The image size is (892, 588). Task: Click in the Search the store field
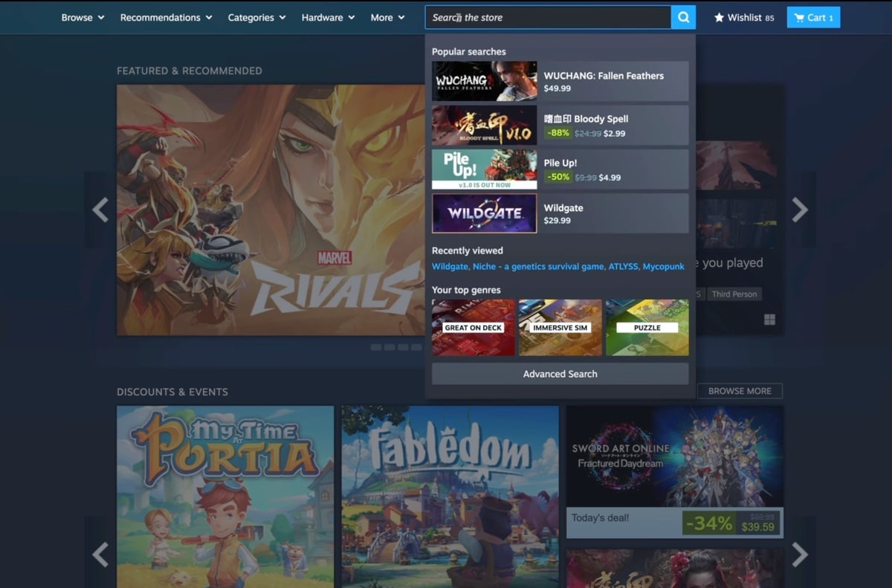tap(547, 17)
